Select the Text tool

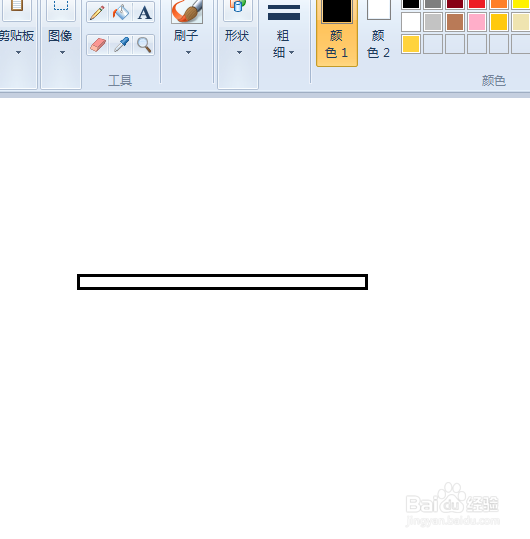click(x=144, y=12)
